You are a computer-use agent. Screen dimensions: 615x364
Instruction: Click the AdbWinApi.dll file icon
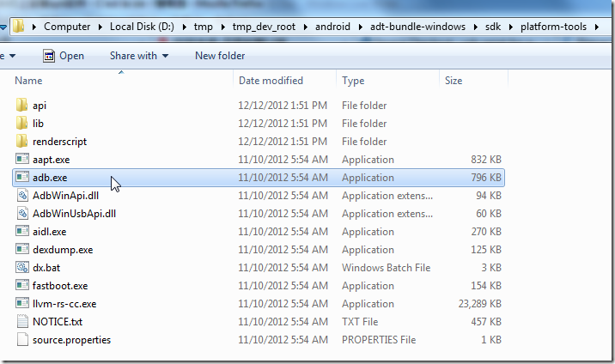[x=22, y=196]
